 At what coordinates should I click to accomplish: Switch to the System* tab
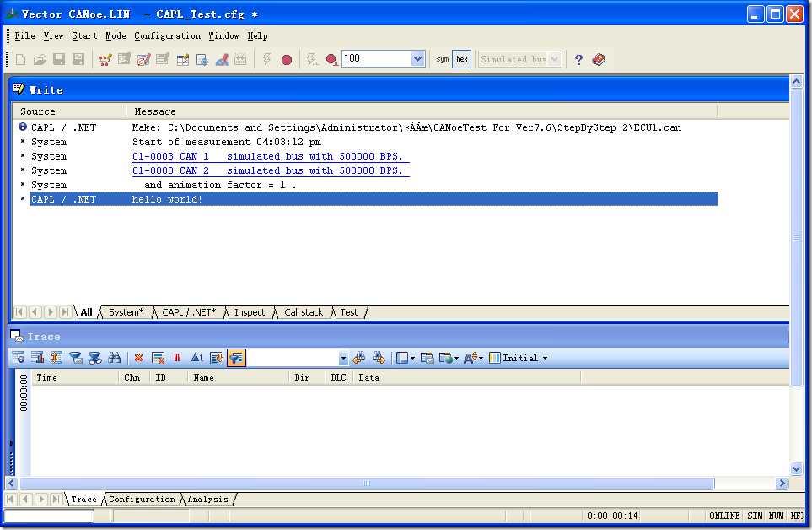(126, 312)
